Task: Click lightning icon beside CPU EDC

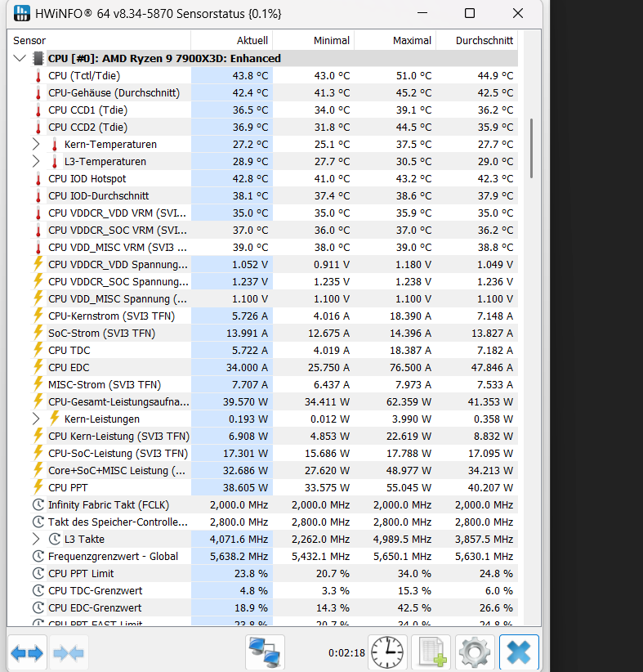Action: [38, 367]
